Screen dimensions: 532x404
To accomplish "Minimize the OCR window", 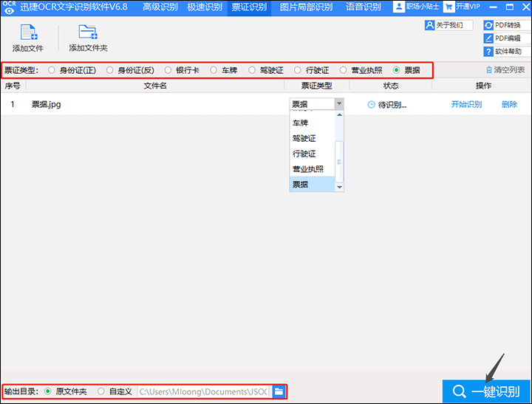I will click(x=493, y=7).
